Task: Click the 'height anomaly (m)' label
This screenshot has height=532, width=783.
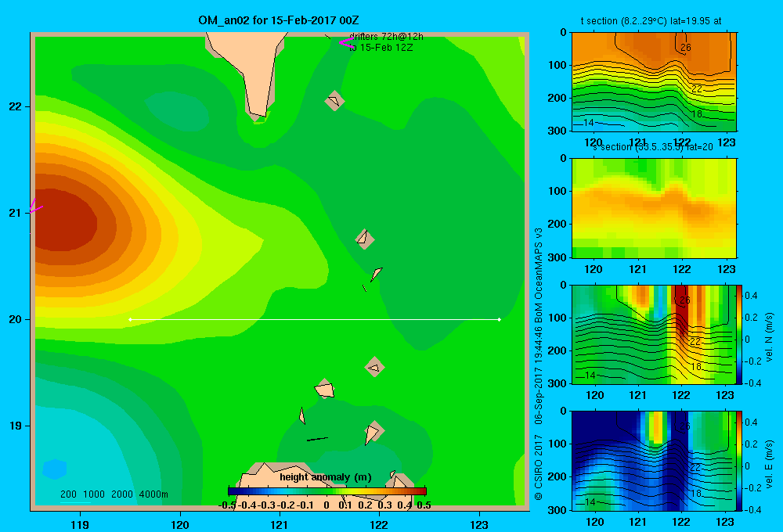Action: pos(326,477)
